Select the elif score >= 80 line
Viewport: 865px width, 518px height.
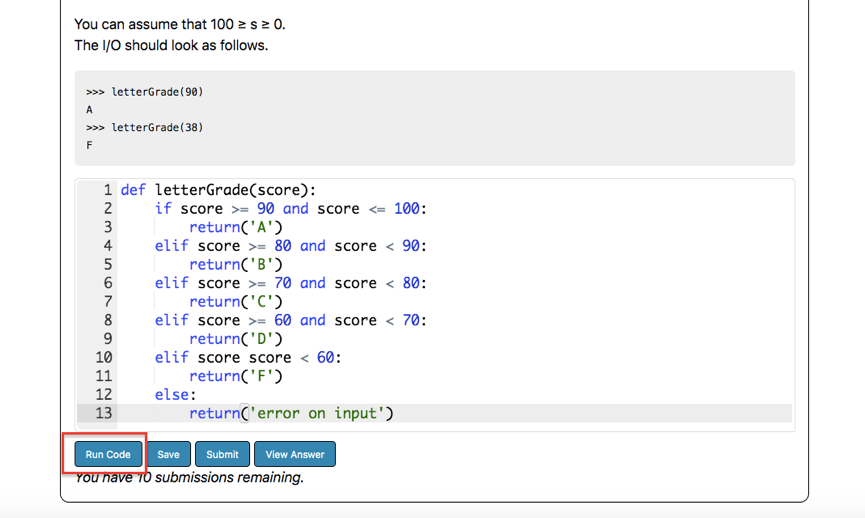pos(290,246)
